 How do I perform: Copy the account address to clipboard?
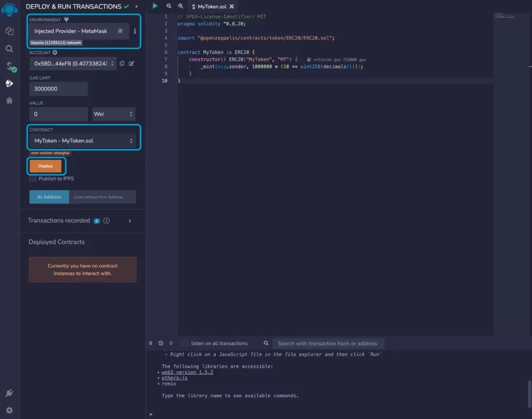[x=122, y=63]
